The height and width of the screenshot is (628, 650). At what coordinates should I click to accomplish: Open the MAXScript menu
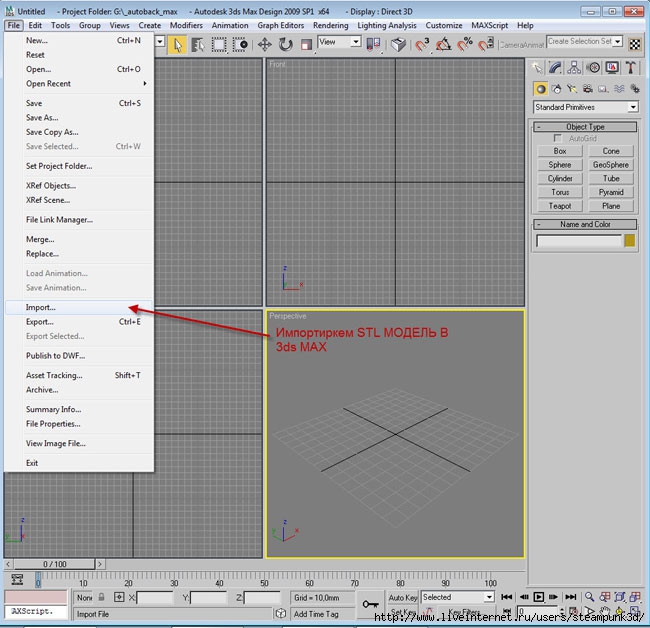(x=490, y=26)
